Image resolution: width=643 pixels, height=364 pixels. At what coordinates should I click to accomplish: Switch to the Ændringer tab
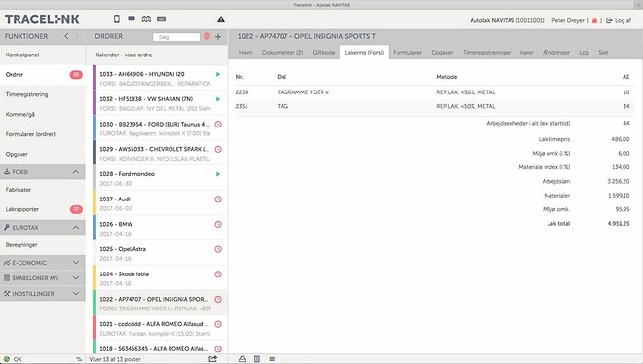click(556, 52)
